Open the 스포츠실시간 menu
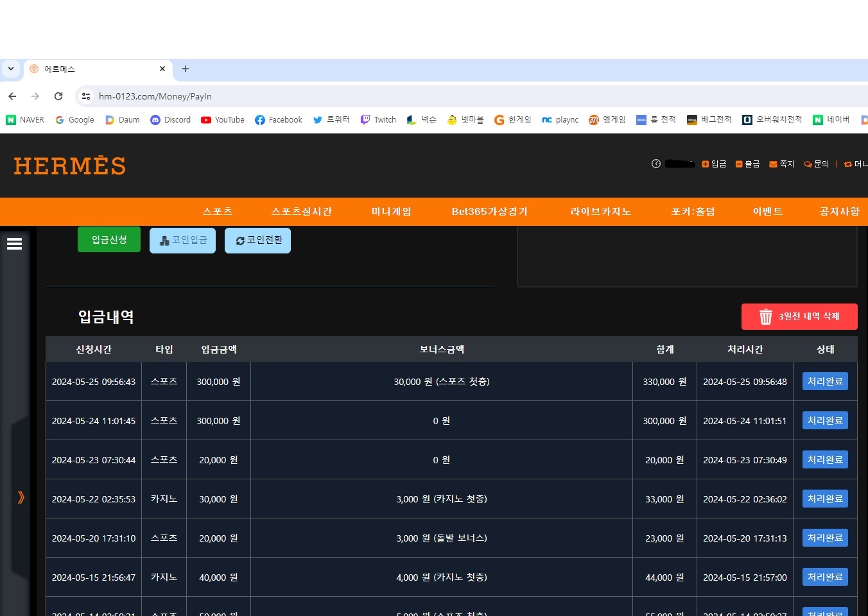 click(x=302, y=212)
